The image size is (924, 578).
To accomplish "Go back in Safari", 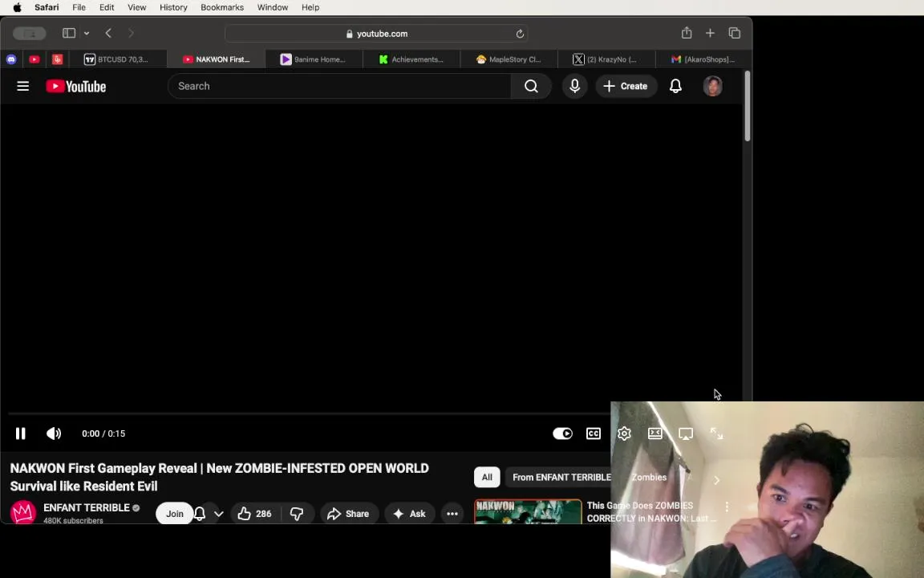I will [108, 33].
